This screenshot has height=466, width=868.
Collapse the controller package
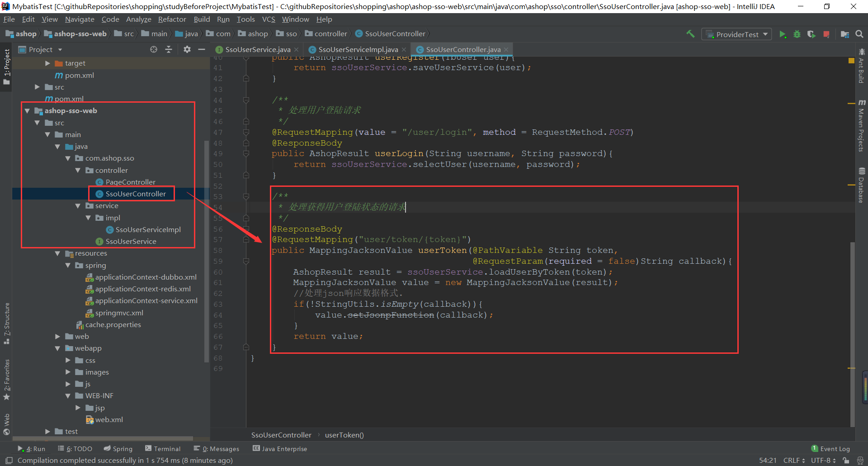78,171
